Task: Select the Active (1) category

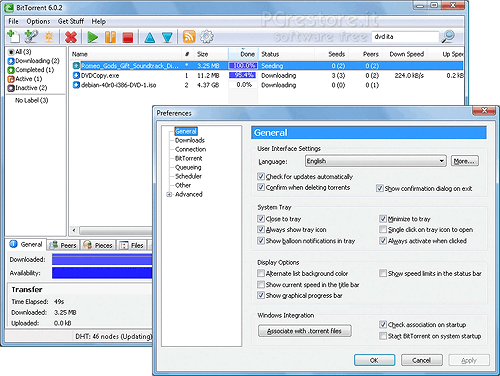Action: click(25, 79)
